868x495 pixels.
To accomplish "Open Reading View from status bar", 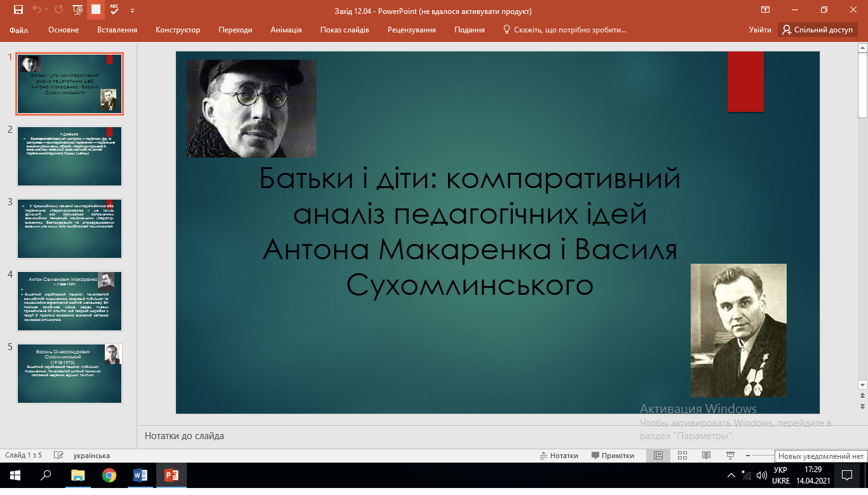I will pos(706,456).
